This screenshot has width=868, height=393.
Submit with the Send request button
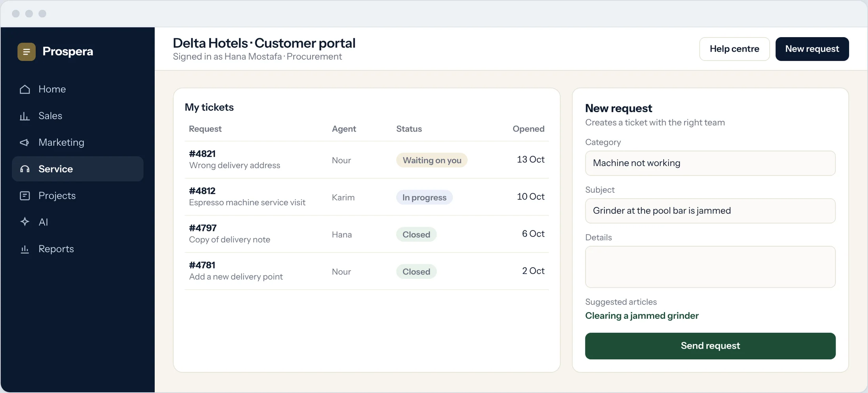point(710,346)
